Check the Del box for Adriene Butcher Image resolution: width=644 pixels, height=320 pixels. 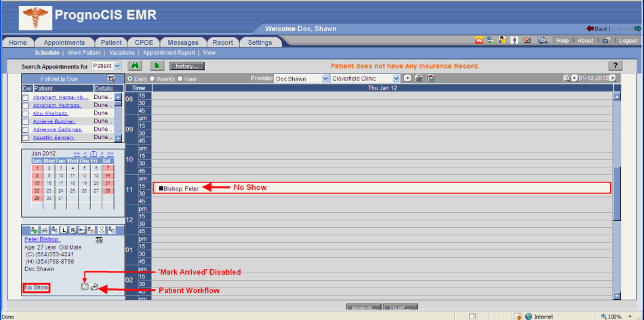pos(26,121)
